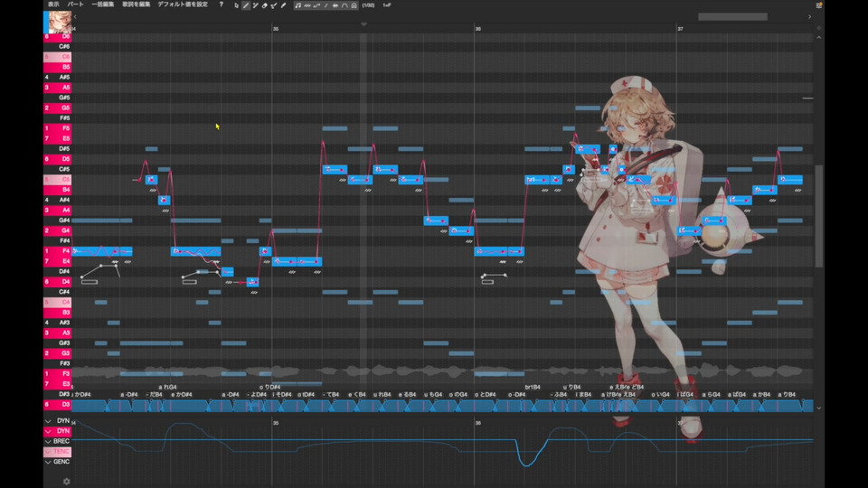Image resolution: width=868 pixels, height=488 pixels.
Task: Toggle the horizontal arrows snap icon
Action: [x=335, y=5]
